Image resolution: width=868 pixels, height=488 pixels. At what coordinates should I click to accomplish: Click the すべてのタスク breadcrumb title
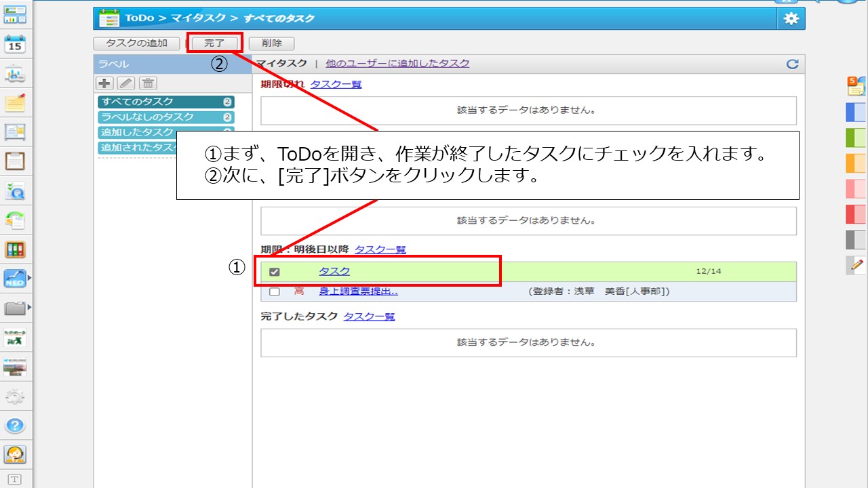pos(279,18)
